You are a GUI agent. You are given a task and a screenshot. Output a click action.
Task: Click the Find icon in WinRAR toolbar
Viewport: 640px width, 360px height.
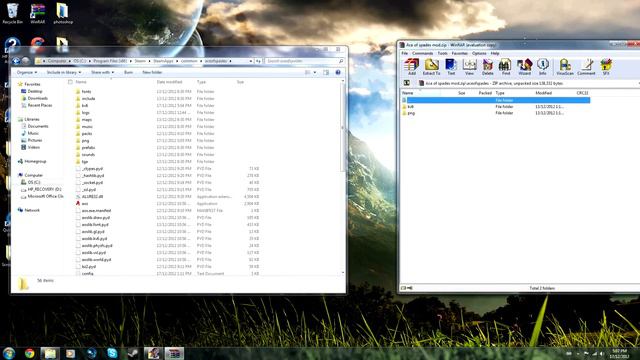(x=505, y=67)
